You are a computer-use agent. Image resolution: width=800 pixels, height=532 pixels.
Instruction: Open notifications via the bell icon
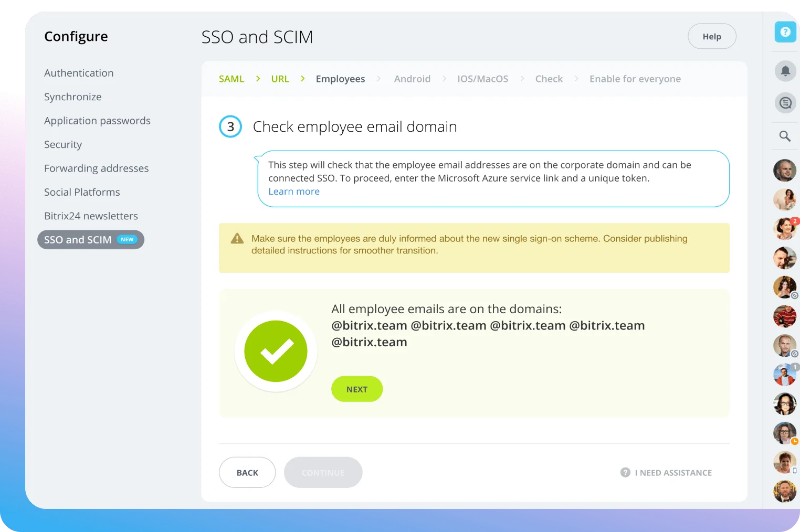point(785,70)
